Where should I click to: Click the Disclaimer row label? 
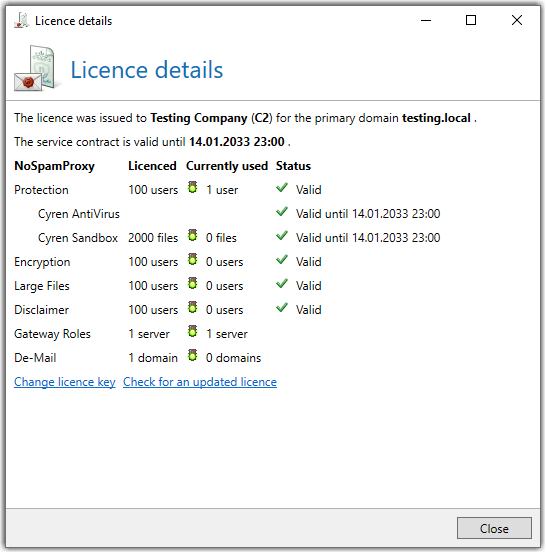(41, 310)
